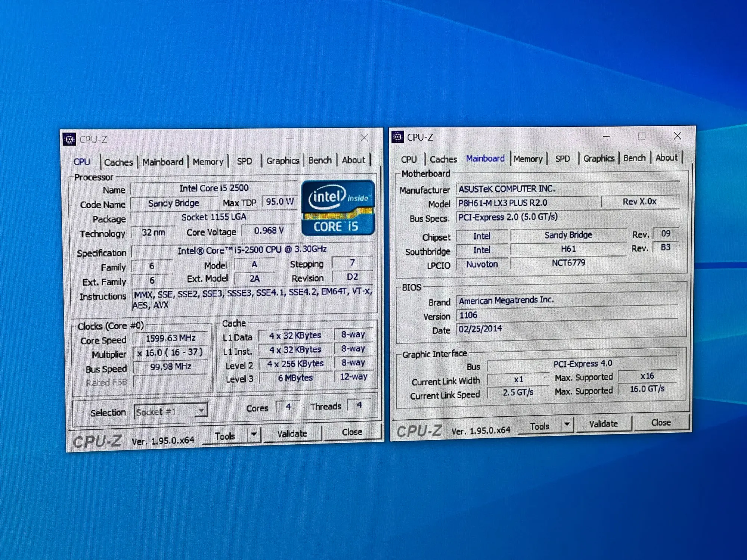Screen dimensions: 747x560
Task: Open About tab in right window
Action: pyautogui.click(x=666, y=158)
